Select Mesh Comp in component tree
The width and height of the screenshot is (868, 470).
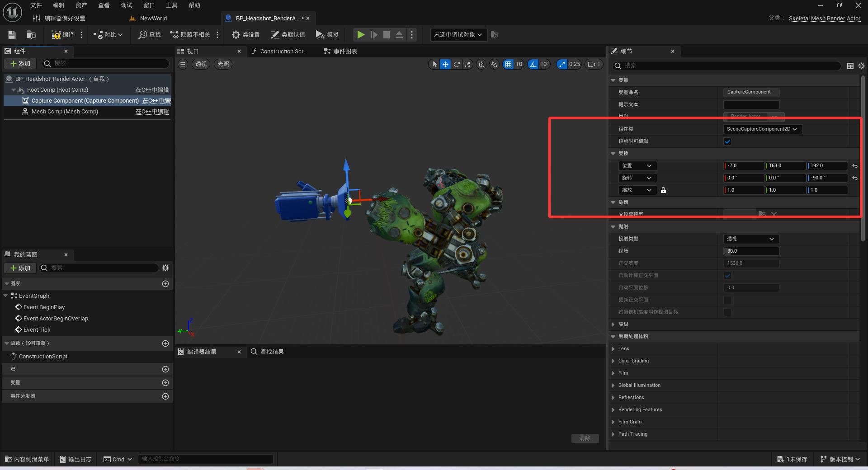point(65,112)
